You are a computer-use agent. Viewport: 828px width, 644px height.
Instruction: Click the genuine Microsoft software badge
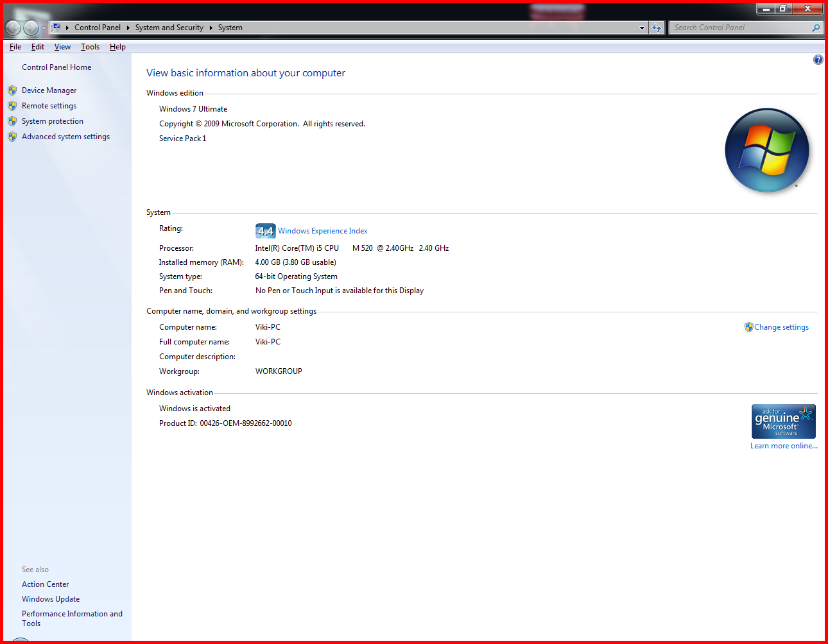(784, 421)
